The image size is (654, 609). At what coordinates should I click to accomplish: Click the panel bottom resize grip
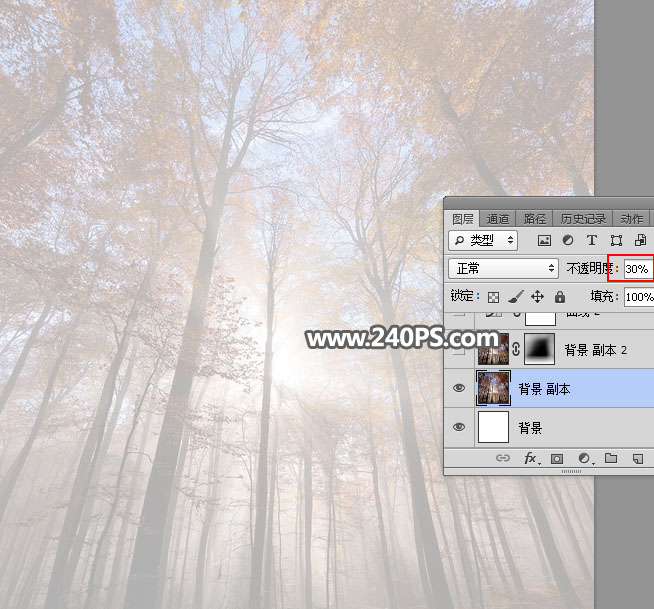[x=571, y=471]
